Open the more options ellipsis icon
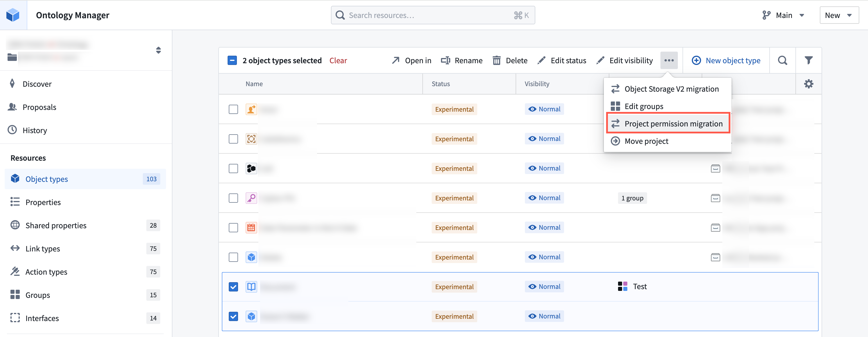This screenshot has width=868, height=337. [x=669, y=60]
